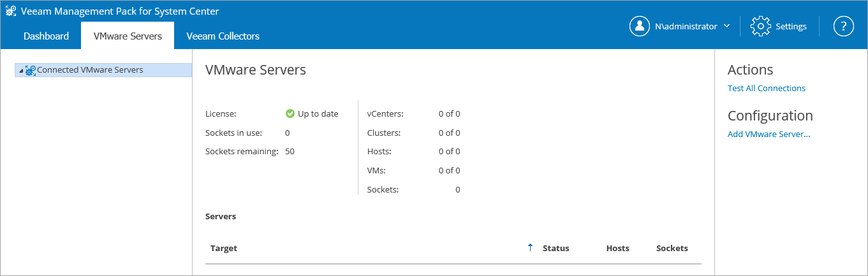The width and height of the screenshot is (868, 276).
Task: Click the Add VMware Server... link
Action: (769, 134)
